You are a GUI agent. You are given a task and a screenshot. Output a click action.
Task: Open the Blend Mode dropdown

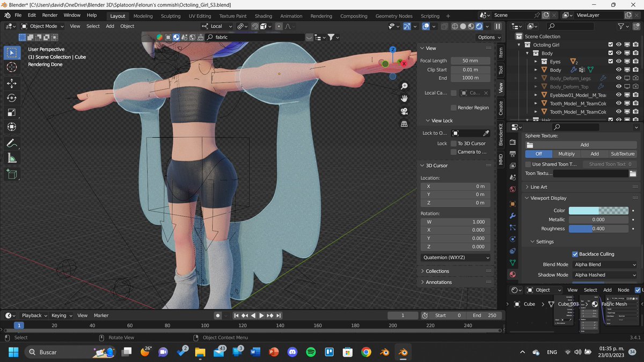click(x=605, y=264)
